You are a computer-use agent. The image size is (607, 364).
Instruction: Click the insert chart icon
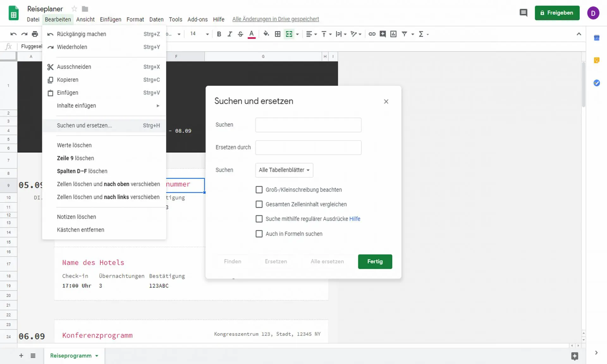(x=393, y=34)
